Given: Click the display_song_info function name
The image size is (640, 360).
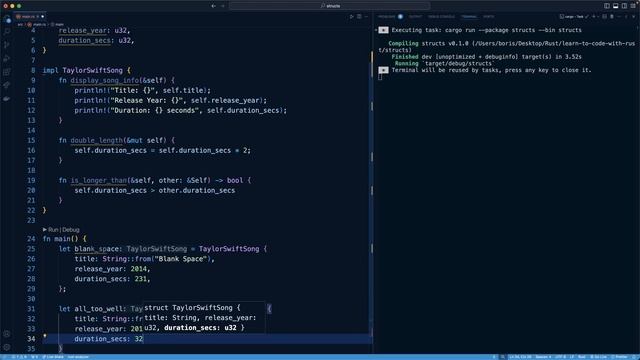Looking at the screenshot, I should 105,80.
